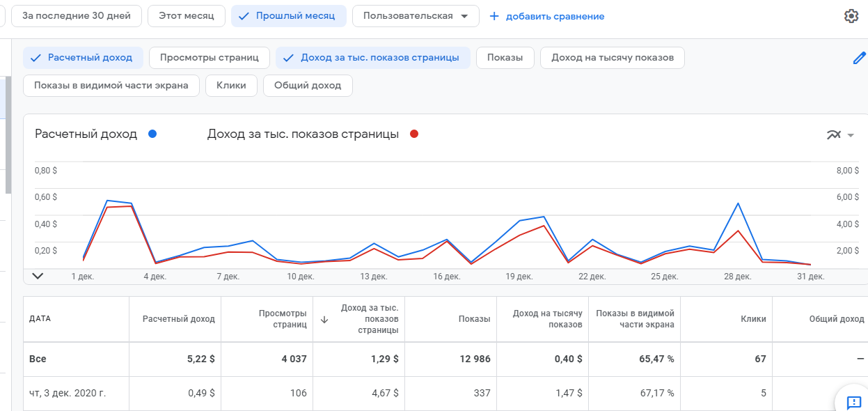Enable the Показы в видимой части экрана chip
Screen dimensions: 868x411
[x=111, y=86]
